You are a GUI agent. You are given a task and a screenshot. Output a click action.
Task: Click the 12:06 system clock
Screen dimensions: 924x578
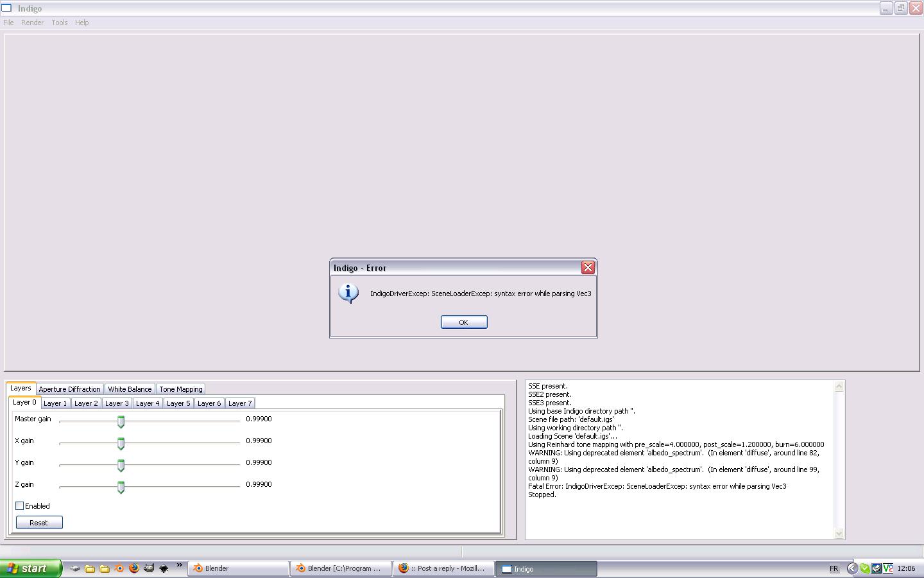point(907,568)
